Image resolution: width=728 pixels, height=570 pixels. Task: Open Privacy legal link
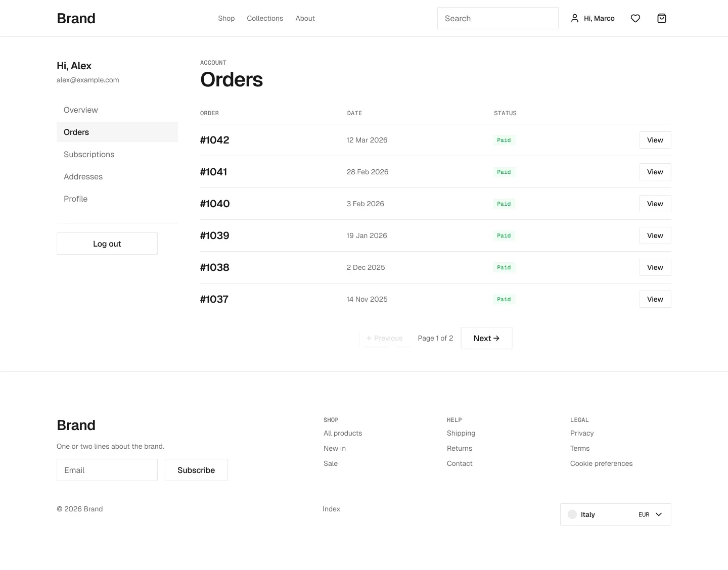(x=582, y=433)
